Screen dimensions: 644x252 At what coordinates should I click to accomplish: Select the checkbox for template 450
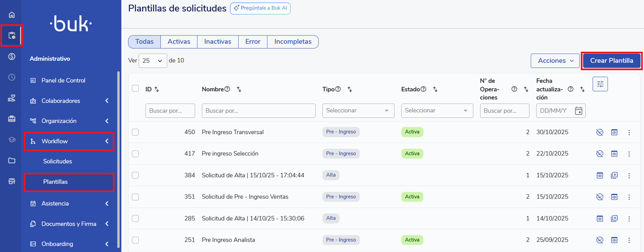coord(135,132)
